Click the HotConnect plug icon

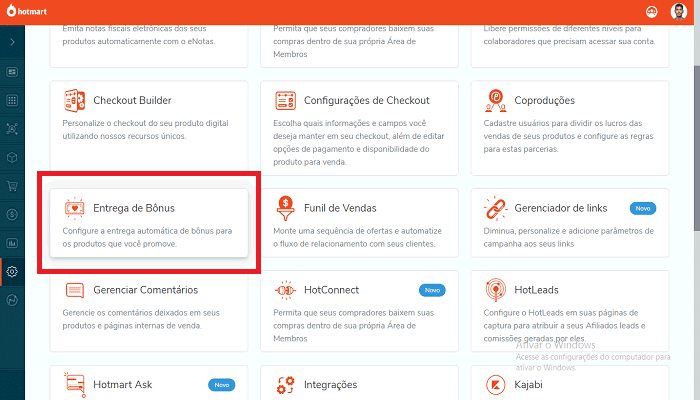285,290
